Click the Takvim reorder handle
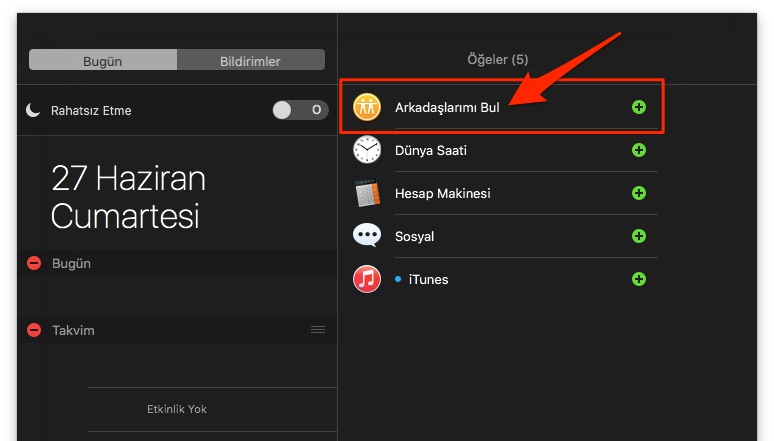Viewport: 774px width, 441px height. tap(317, 329)
